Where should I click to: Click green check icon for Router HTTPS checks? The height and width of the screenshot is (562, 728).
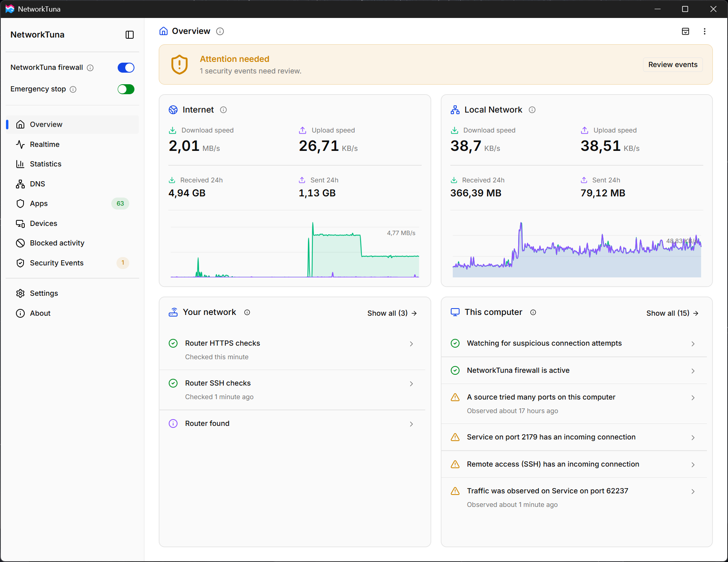tap(173, 343)
